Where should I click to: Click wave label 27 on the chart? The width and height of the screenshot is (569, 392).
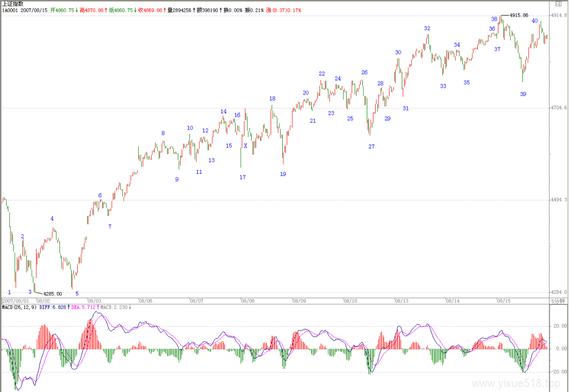tap(372, 147)
